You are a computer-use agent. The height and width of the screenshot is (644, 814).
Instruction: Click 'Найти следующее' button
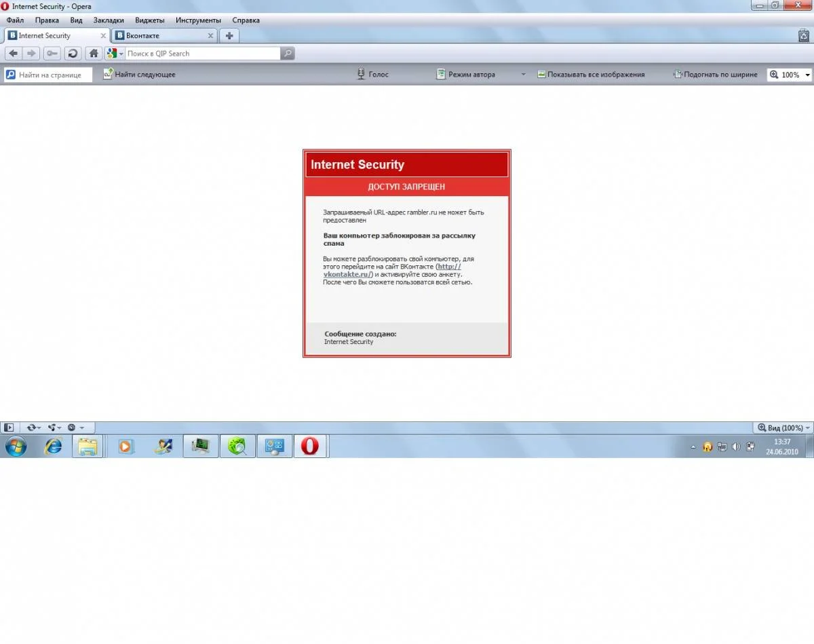[139, 75]
